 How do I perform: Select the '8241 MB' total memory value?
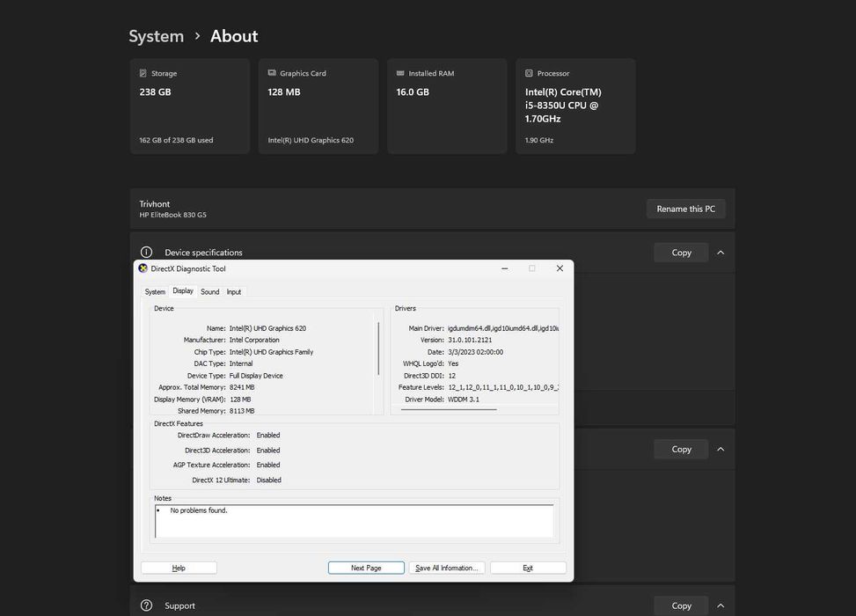tap(242, 387)
